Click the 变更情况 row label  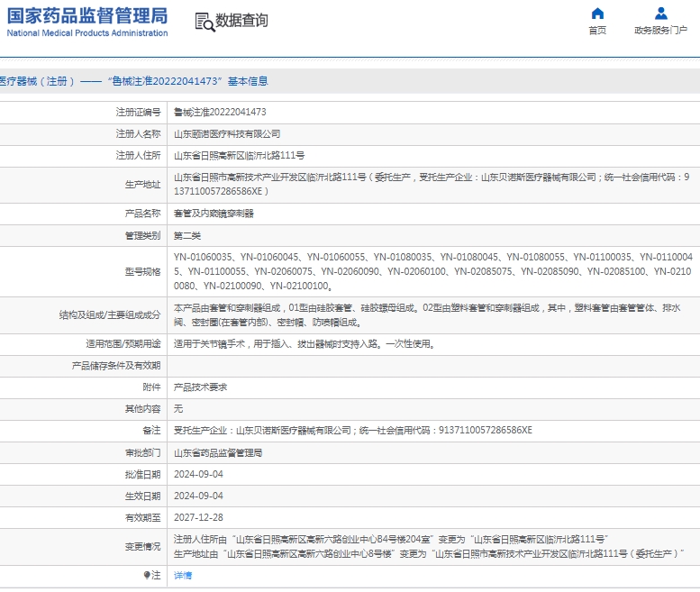click(142, 546)
